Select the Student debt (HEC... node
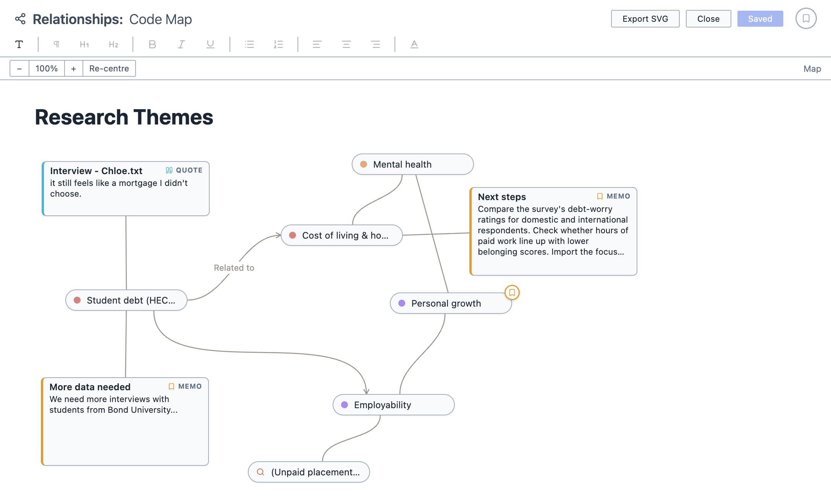 pos(126,300)
